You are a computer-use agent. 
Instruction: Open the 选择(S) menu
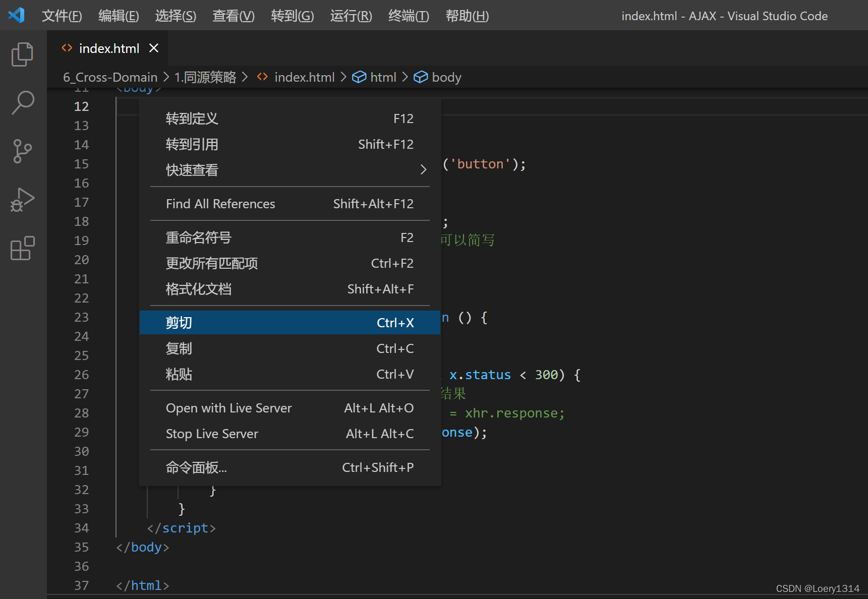tap(176, 16)
